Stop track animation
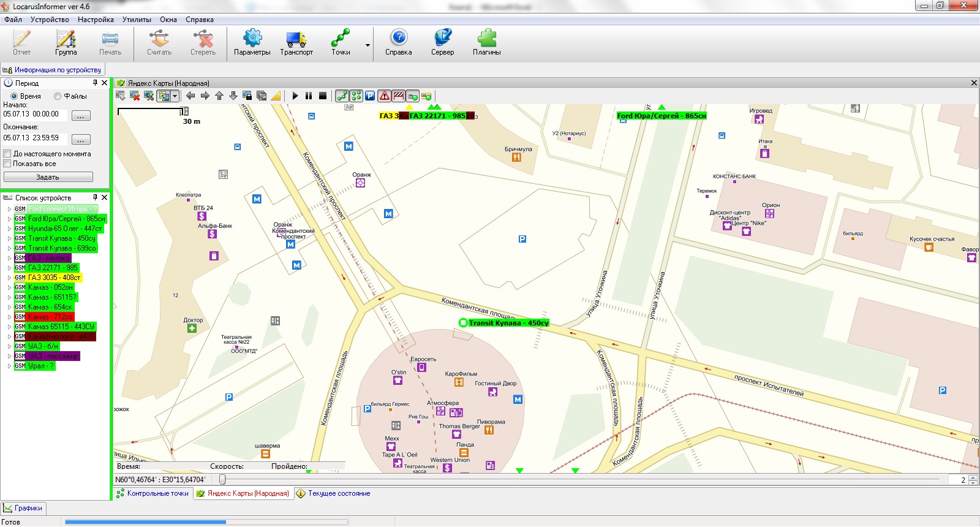 323,96
